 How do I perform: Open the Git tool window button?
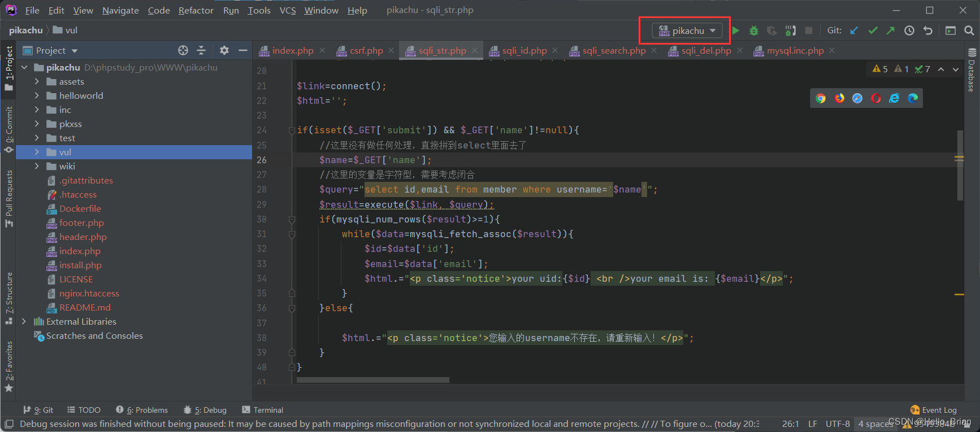(x=38, y=410)
